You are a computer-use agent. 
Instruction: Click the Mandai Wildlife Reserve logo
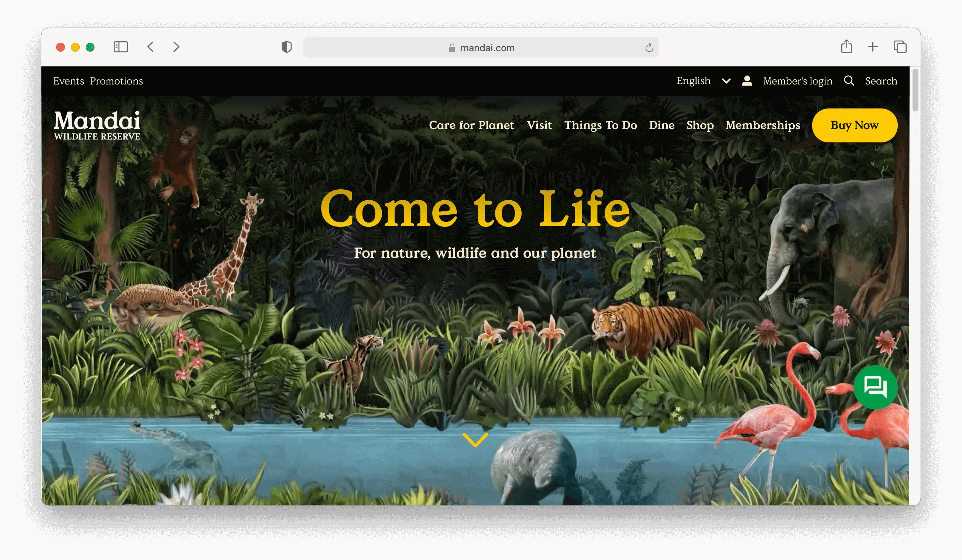[97, 125]
